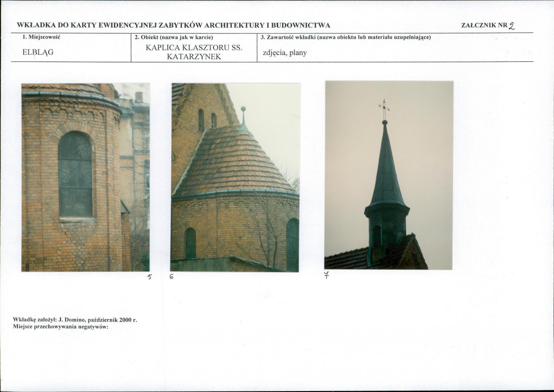This screenshot has width=554, height=392.
Task: Click the photo of the arched chapel window
Action: pos(85,177)
